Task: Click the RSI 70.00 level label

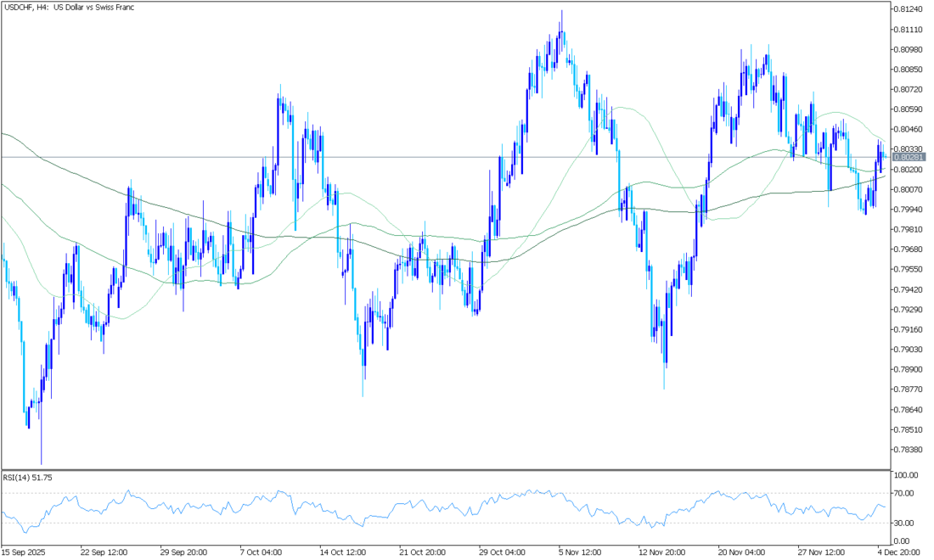Action: (x=903, y=493)
